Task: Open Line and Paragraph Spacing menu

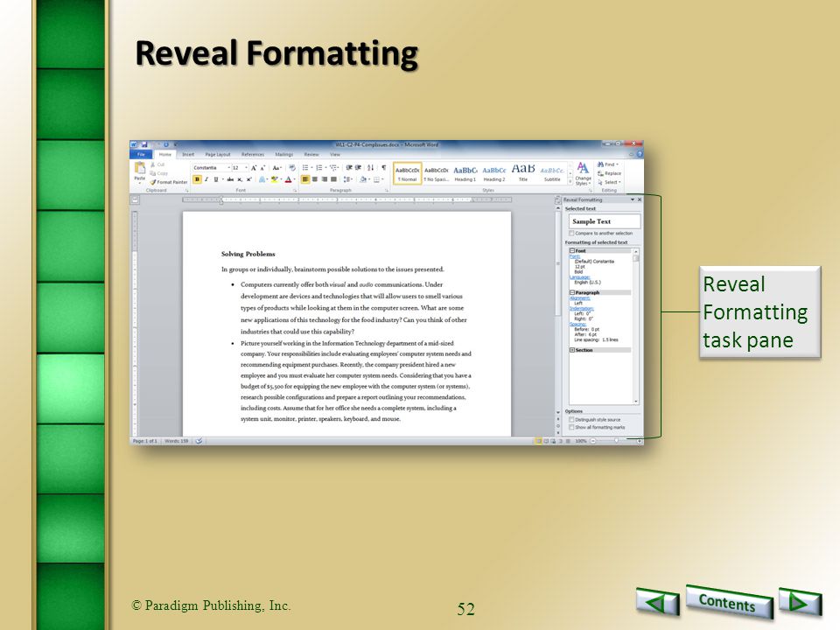Action: tap(347, 179)
